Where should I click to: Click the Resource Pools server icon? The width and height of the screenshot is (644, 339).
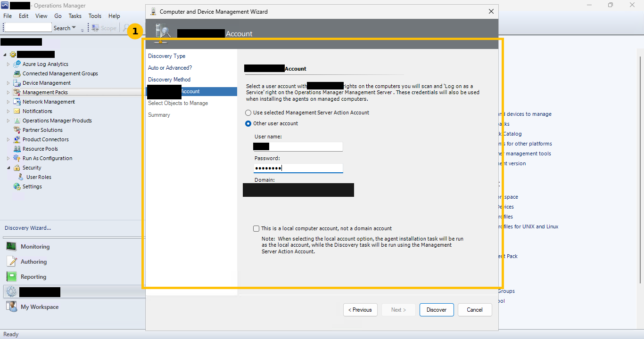[x=17, y=149]
